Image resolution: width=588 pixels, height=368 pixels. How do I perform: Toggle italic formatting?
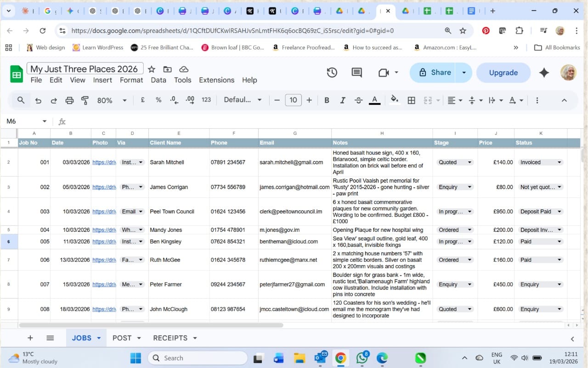coord(342,100)
